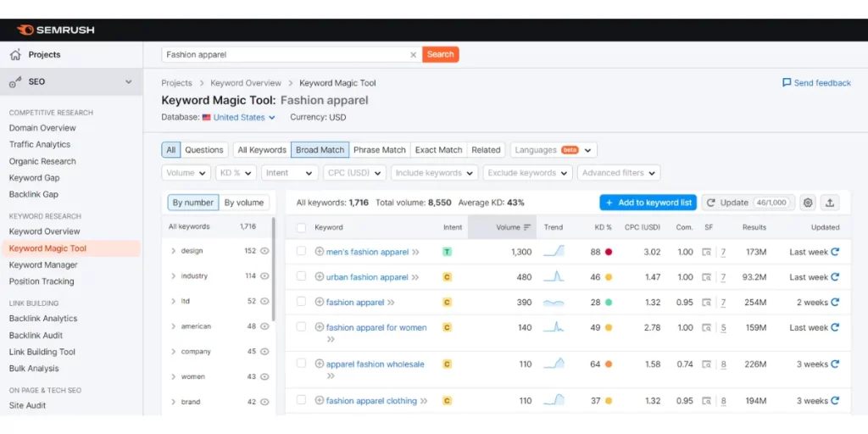The image size is (868, 434).
Task: Click green KD dot for fashion apparel row
Action: [x=609, y=303]
